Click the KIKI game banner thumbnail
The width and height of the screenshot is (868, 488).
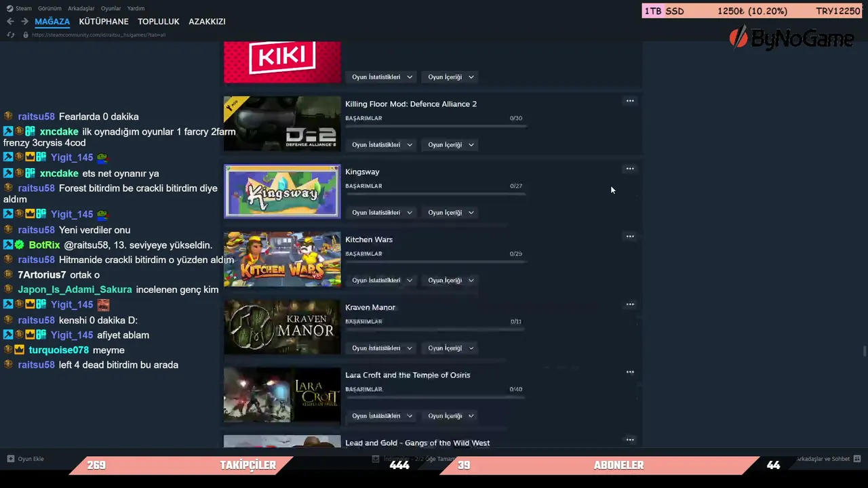click(x=282, y=62)
